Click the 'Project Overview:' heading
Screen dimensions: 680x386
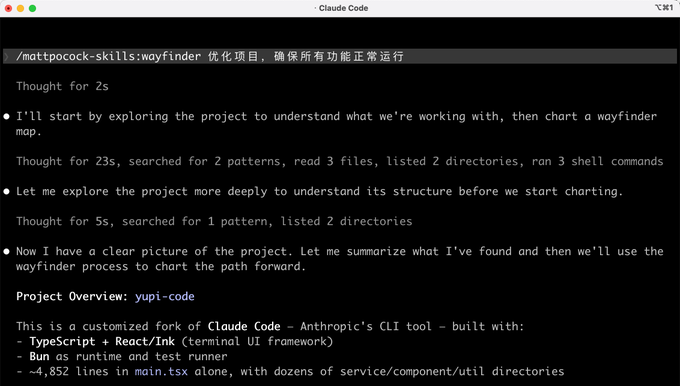pyautogui.click(x=72, y=296)
